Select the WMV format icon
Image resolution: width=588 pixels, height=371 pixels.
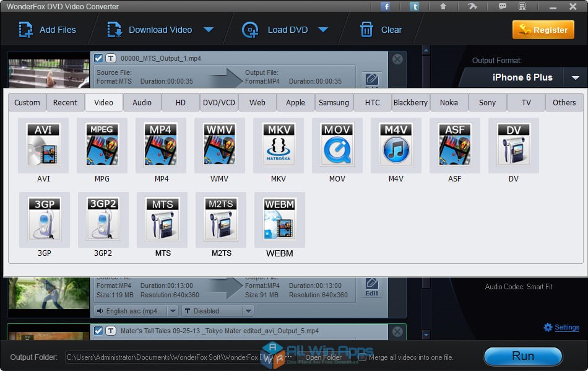point(220,145)
